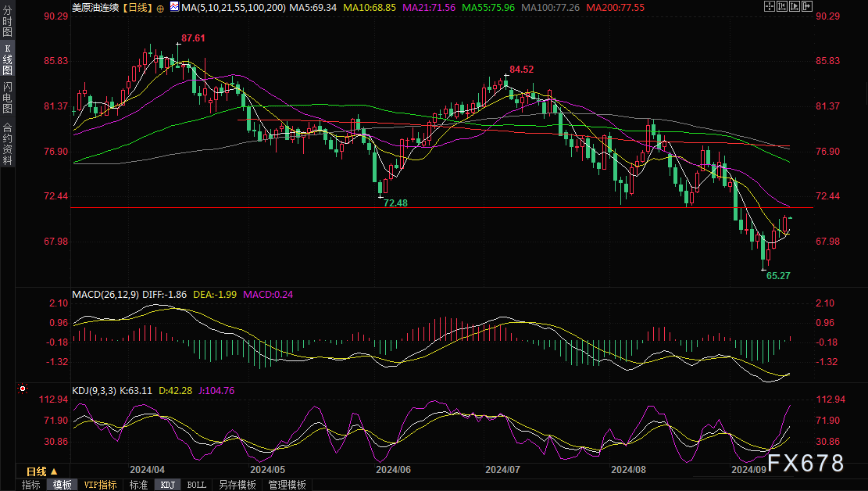Open the 合约资料 side tab
This screenshot has width=868, height=491.
[x=7, y=144]
